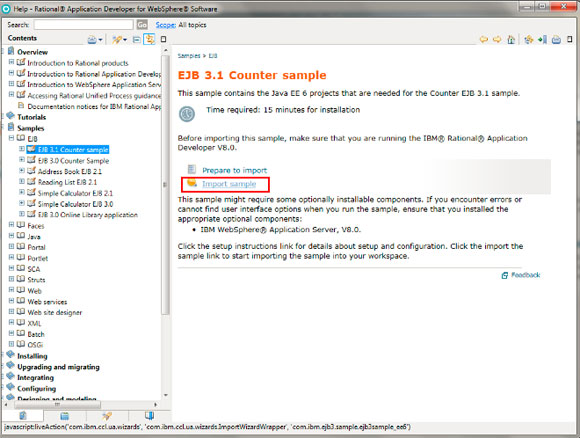The image size is (580, 438).
Task: Click the Collapse All icon in Contents toolbar
Action: [136, 40]
